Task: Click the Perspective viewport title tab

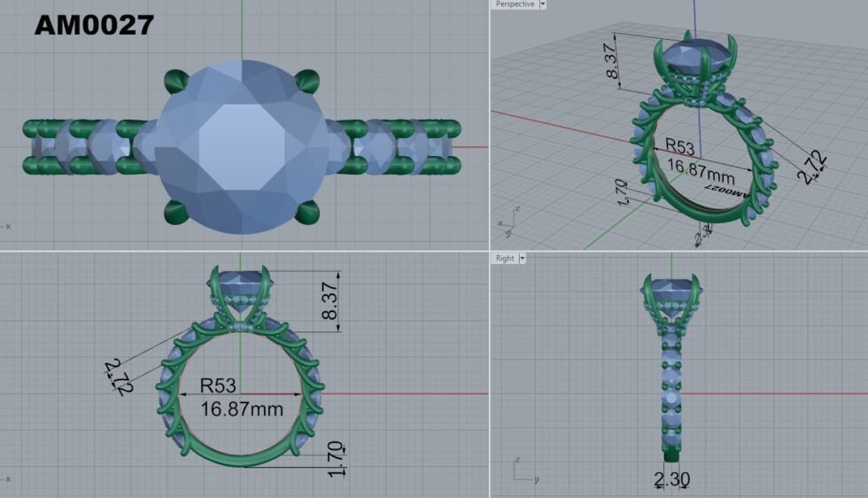Action: coord(515,4)
